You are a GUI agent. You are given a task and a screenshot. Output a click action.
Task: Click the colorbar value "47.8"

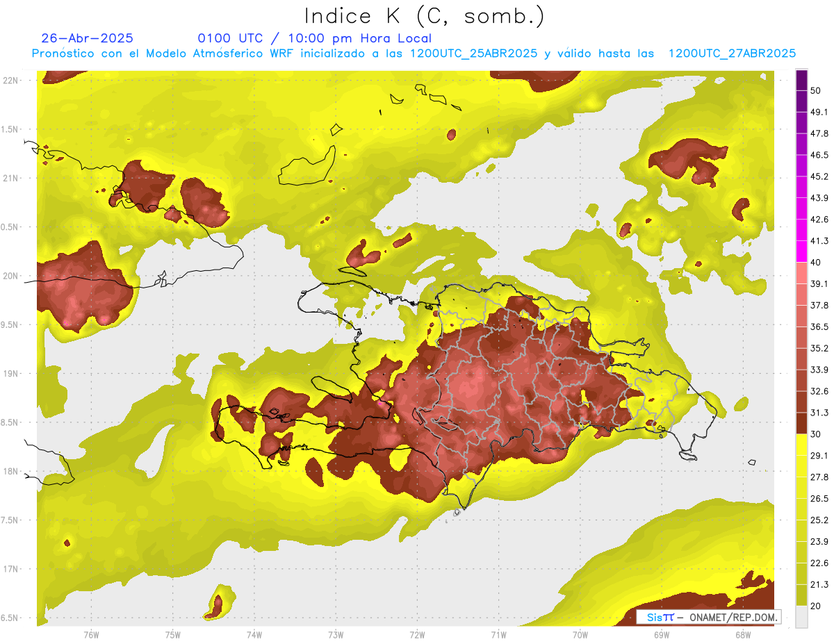(819, 134)
